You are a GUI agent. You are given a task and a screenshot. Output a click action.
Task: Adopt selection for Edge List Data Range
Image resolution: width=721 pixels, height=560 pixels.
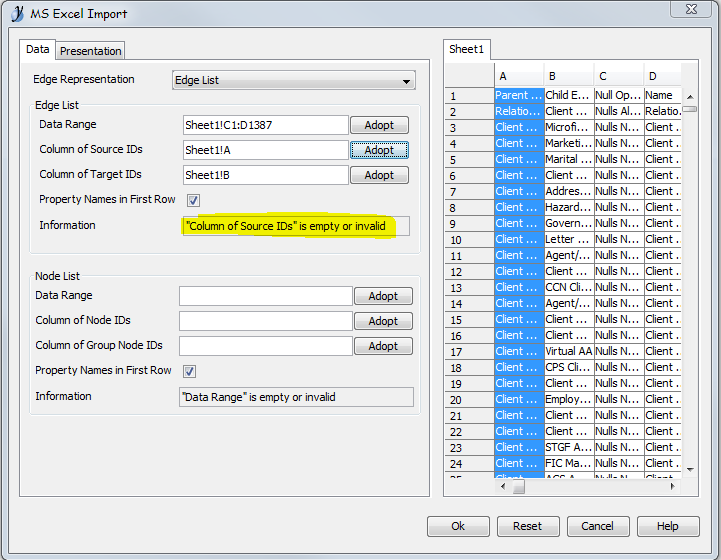379,125
